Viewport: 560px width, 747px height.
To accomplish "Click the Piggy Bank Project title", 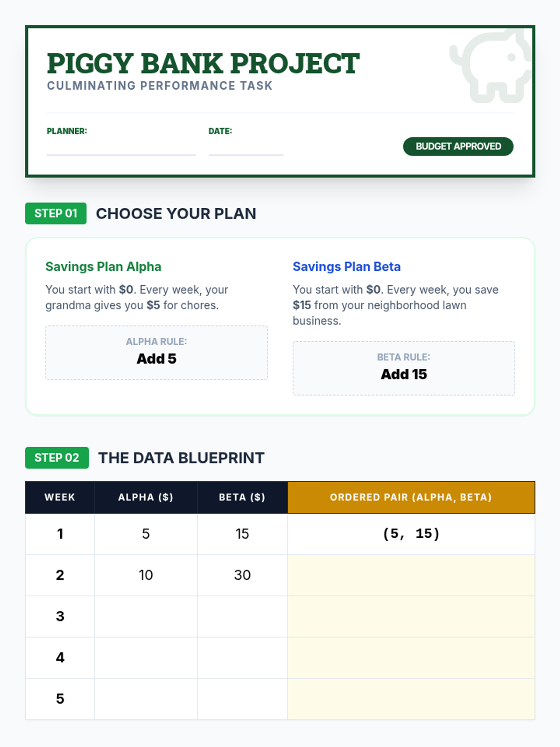I will point(203,63).
